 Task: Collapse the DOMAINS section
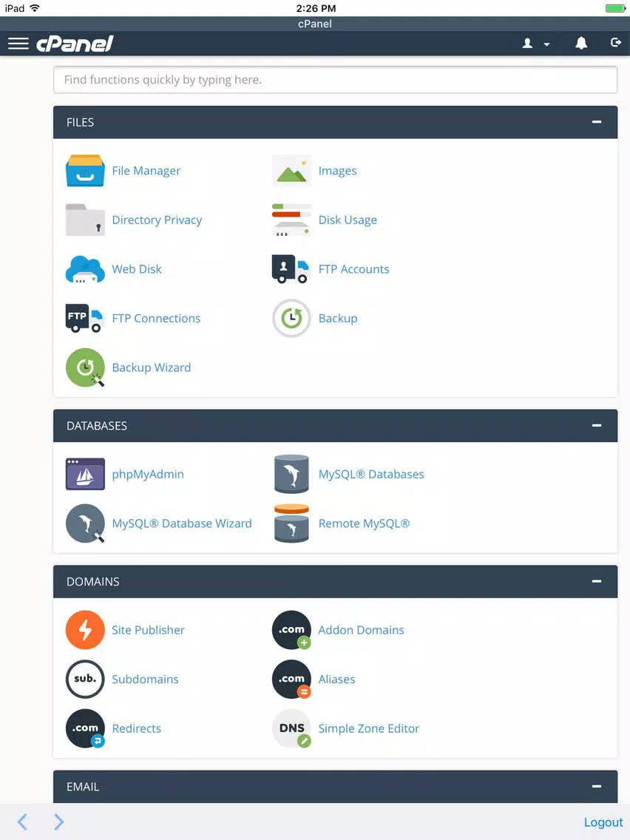pyautogui.click(x=597, y=581)
